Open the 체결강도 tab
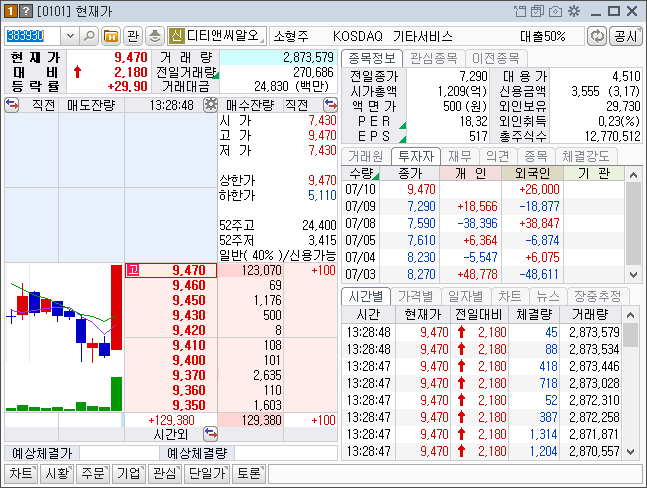Image resolution: width=647 pixels, height=488 pixels. click(x=586, y=156)
